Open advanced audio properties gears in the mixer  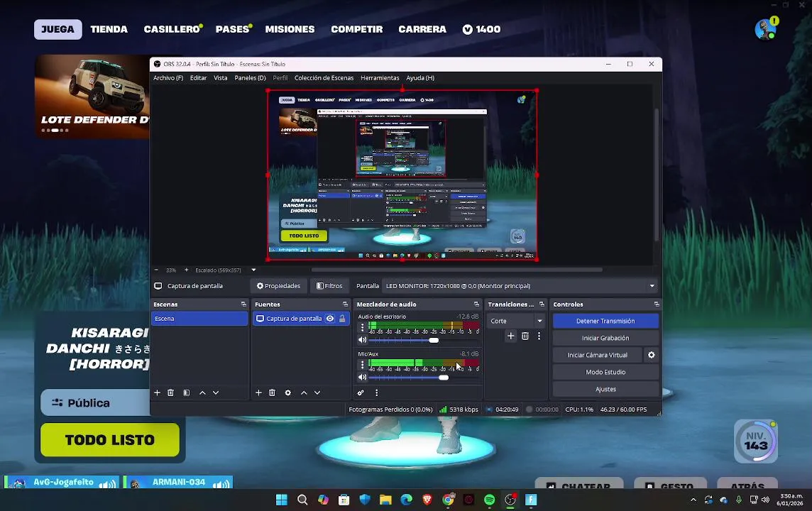pos(361,393)
